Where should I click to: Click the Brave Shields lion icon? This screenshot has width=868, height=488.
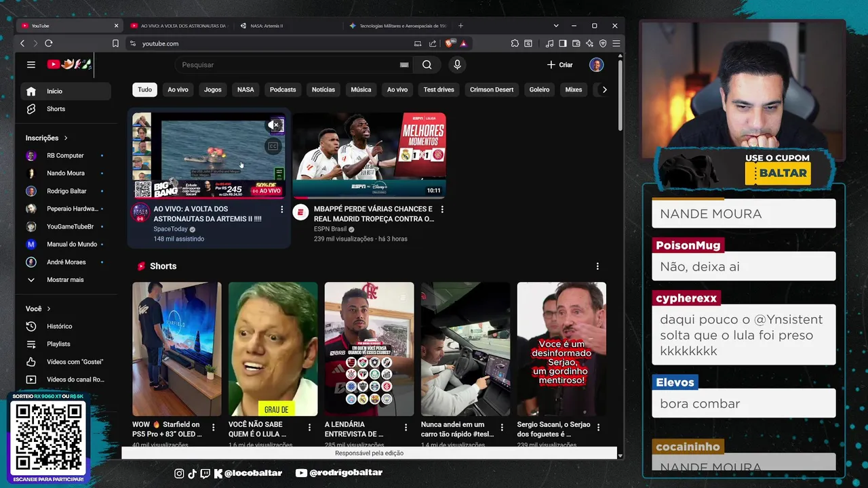(x=450, y=43)
